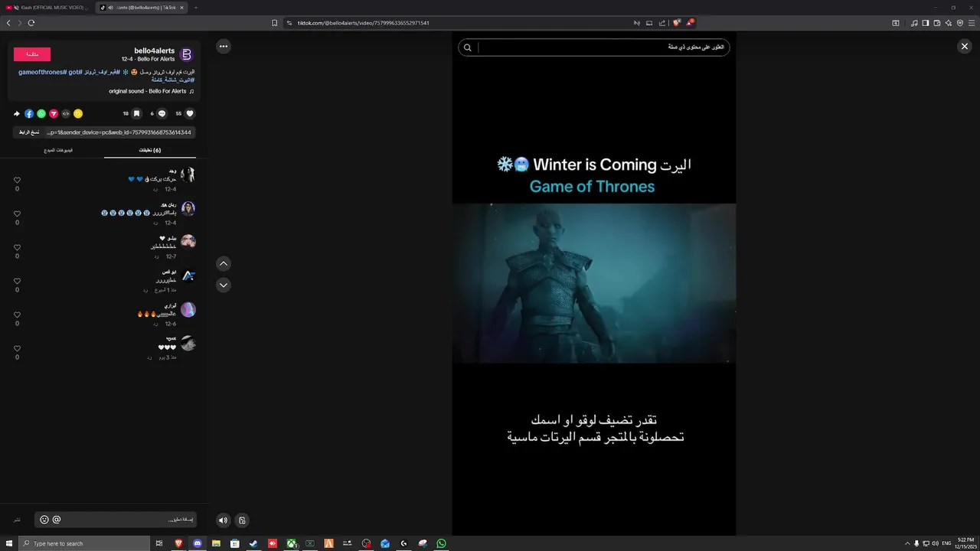Like the comment dated 12-7
This screenshot has height=551, width=980.
(17, 248)
